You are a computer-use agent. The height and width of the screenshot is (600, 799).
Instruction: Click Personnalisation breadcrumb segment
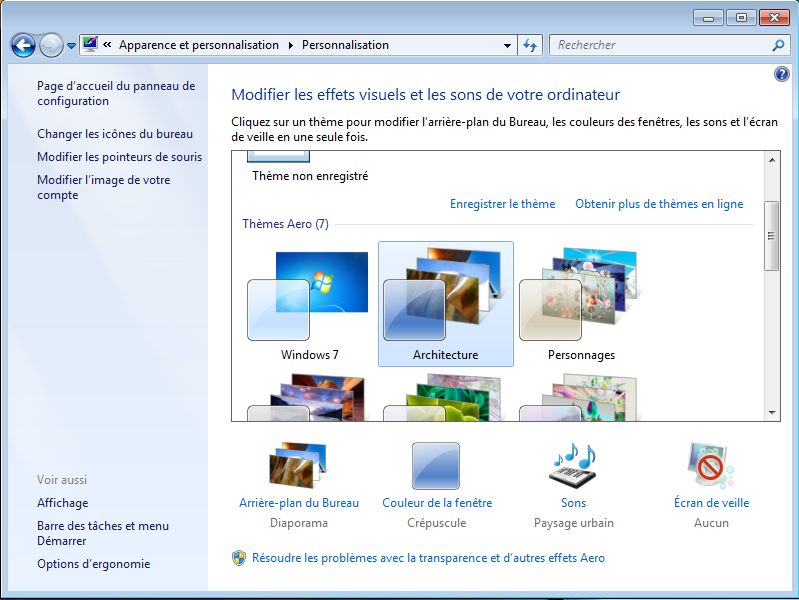[x=345, y=45]
